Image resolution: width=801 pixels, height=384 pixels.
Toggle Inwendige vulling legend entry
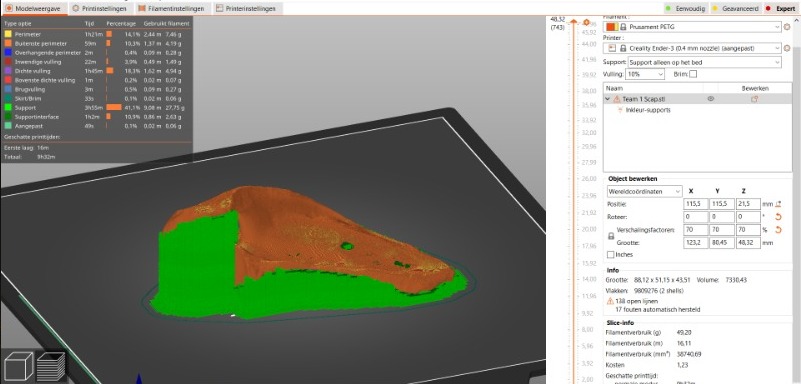click(x=33, y=61)
